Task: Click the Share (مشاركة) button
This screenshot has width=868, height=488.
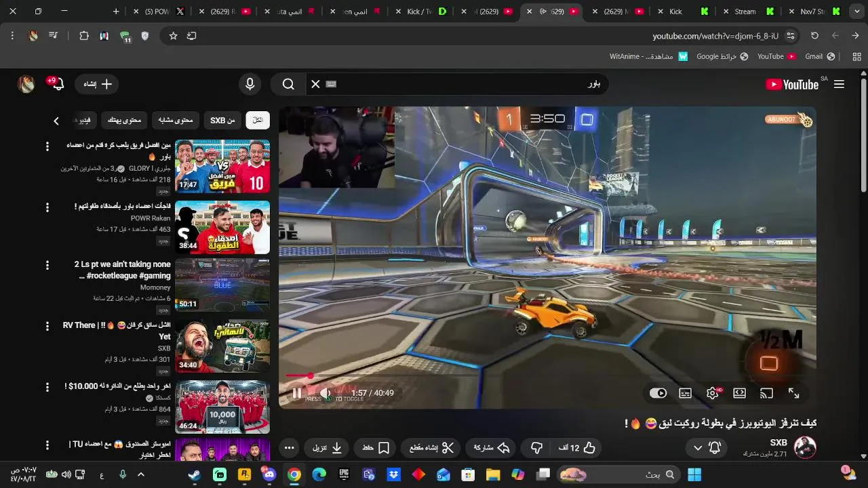Action: click(491, 448)
